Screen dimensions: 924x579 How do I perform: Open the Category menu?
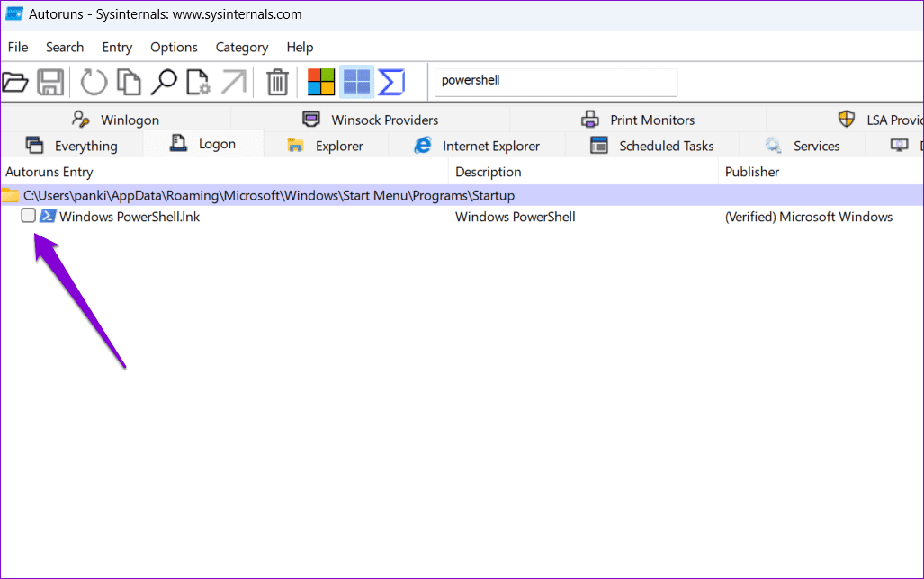click(x=242, y=47)
